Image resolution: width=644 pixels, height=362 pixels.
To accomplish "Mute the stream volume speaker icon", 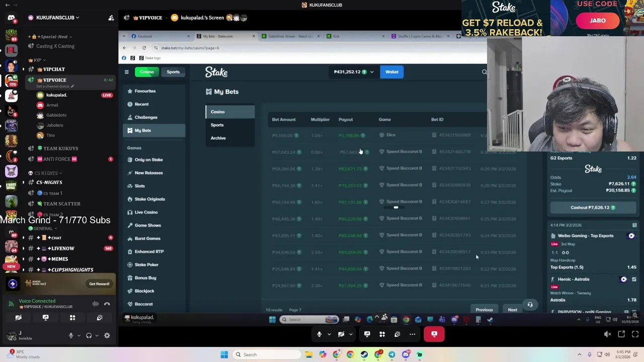I will (x=607, y=334).
